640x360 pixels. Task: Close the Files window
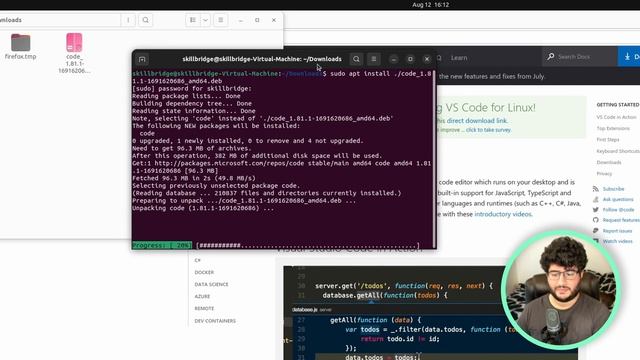(x=274, y=20)
